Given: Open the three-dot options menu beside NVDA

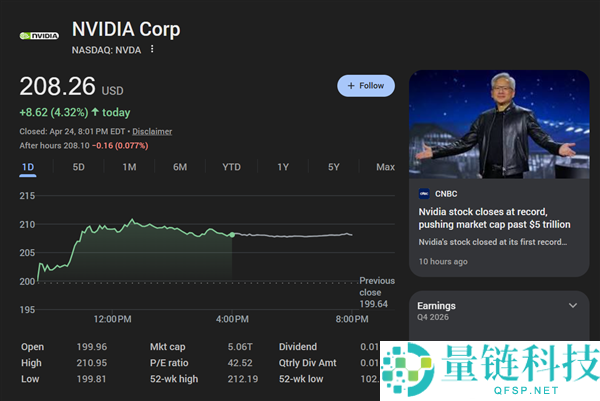Looking at the screenshot, I should [153, 49].
